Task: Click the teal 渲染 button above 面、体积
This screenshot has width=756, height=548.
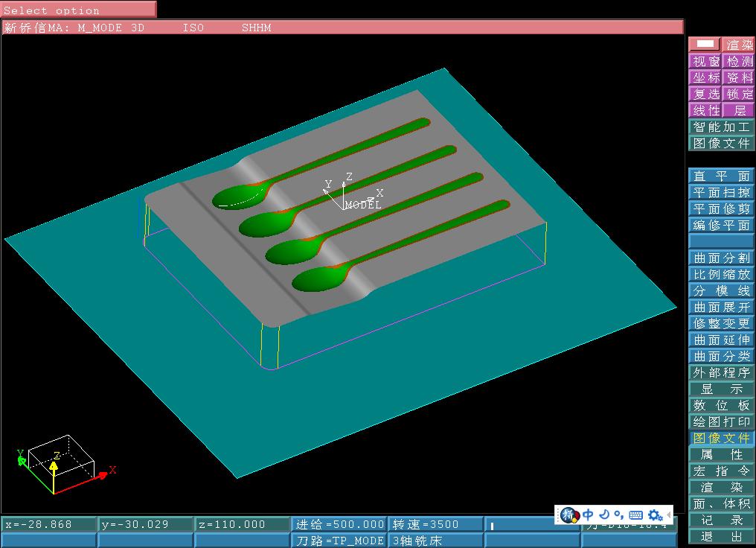Action: tap(721, 488)
